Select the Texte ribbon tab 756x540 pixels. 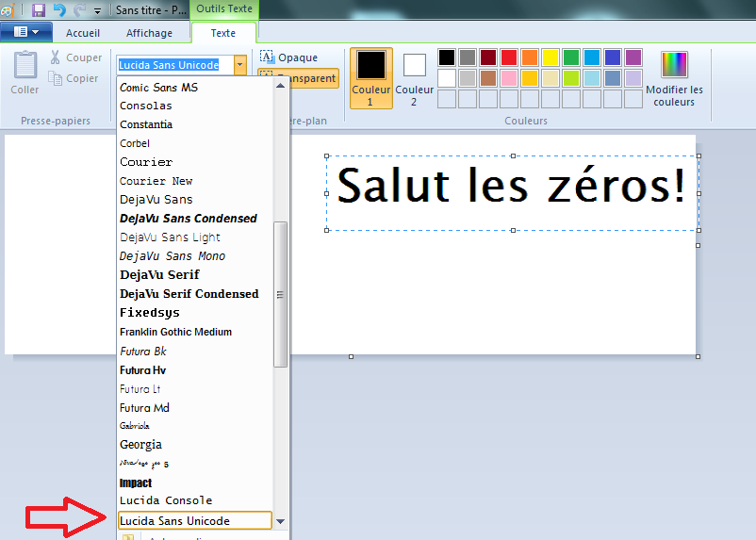pos(223,33)
